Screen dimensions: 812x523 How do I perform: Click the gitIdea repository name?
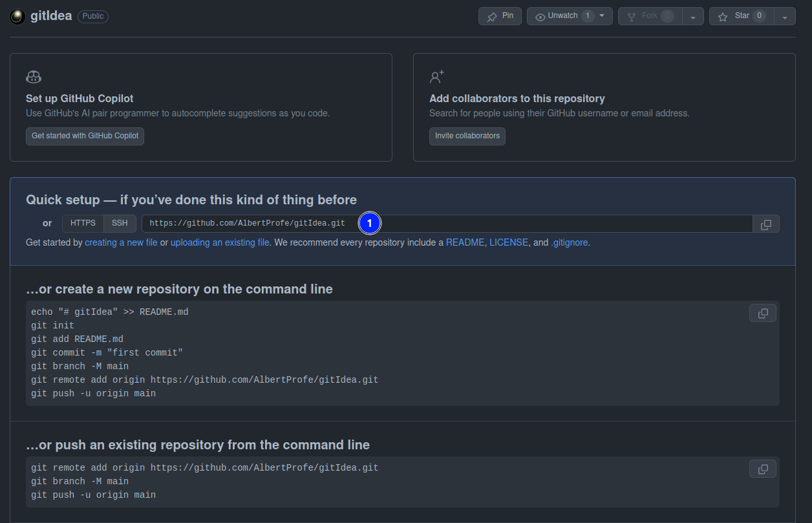pyautogui.click(x=51, y=16)
